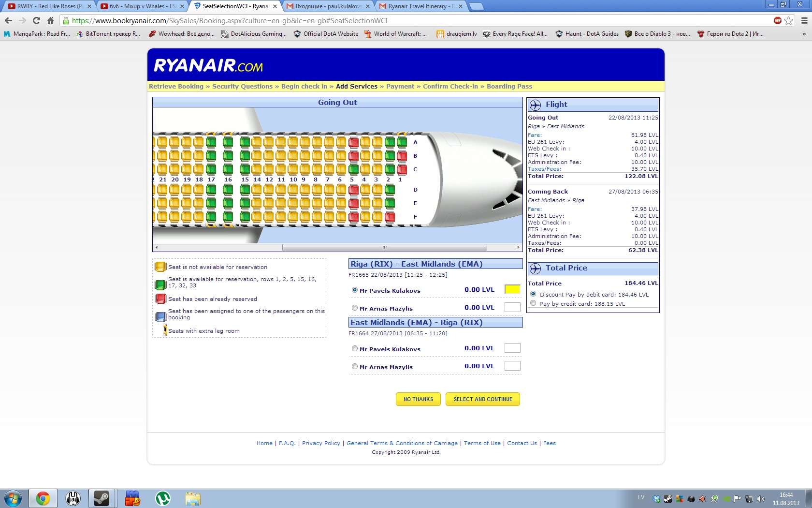Screen dimensions: 812x508
Task: Click empty seat box for Arnas Mazylis outbound
Action: pos(512,307)
